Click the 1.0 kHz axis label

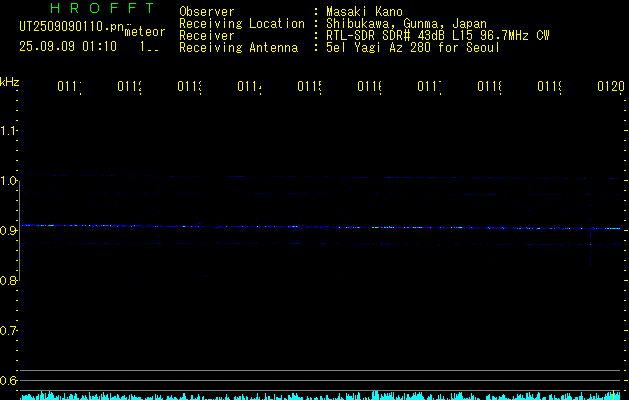(x=8, y=181)
